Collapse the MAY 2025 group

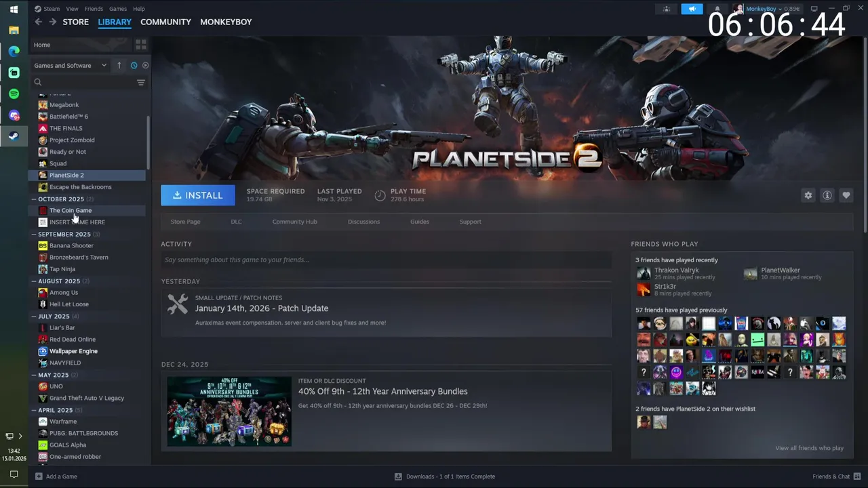[34, 375]
